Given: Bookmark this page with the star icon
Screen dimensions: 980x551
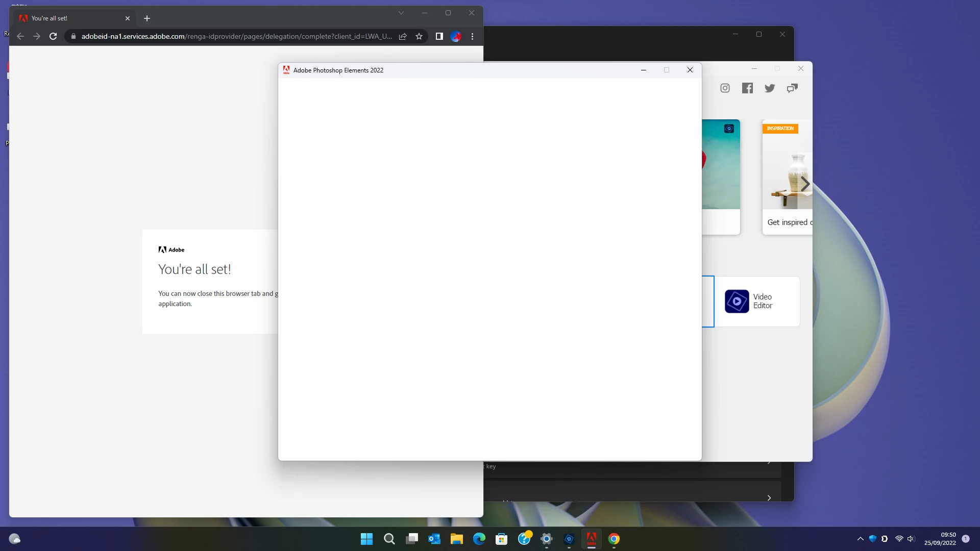Looking at the screenshot, I should tap(419, 36).
